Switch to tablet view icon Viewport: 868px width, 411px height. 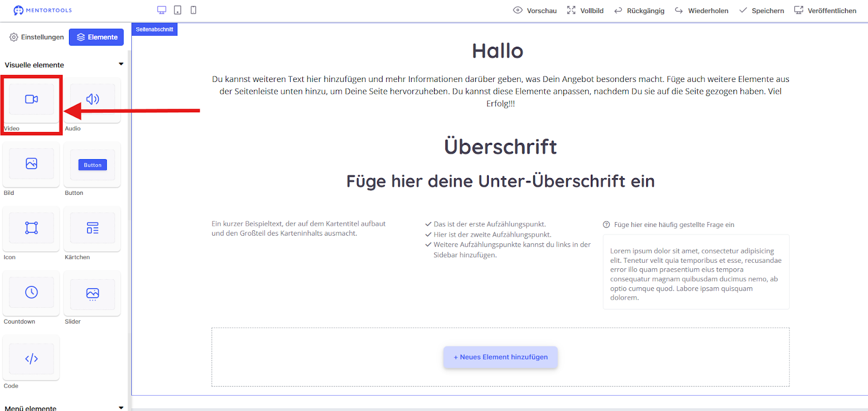click(x=177, y=10)
